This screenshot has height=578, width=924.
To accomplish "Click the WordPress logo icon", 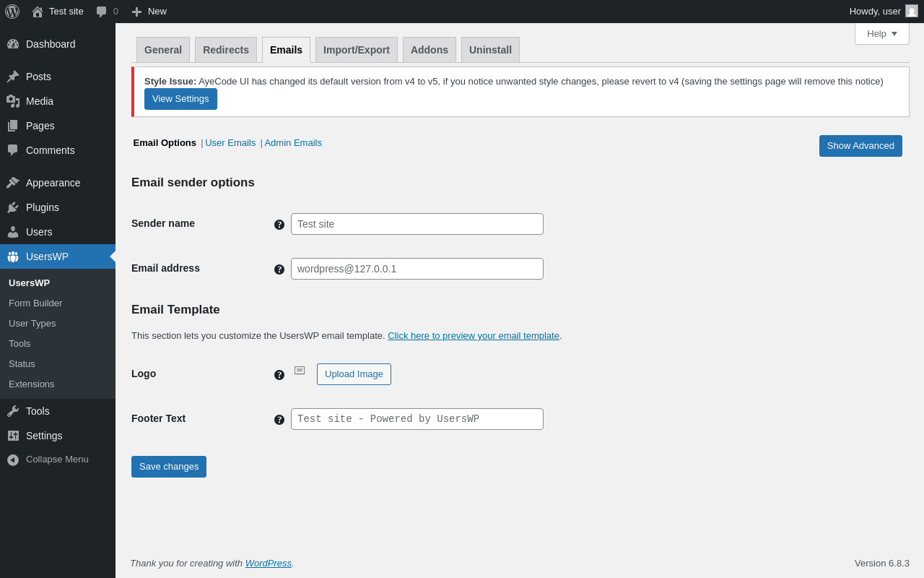I will click(12, 12).
